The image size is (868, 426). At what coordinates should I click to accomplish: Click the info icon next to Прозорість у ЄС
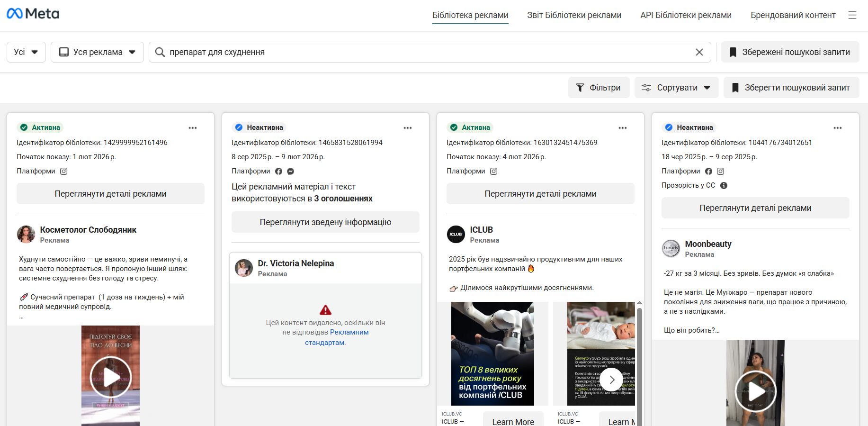point(724,185)
